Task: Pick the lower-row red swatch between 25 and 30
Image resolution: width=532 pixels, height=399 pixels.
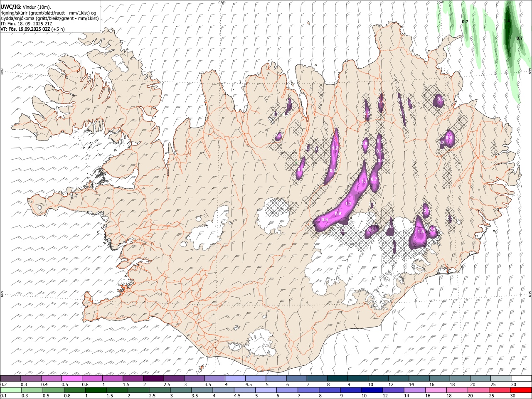Action: (500, 390)
